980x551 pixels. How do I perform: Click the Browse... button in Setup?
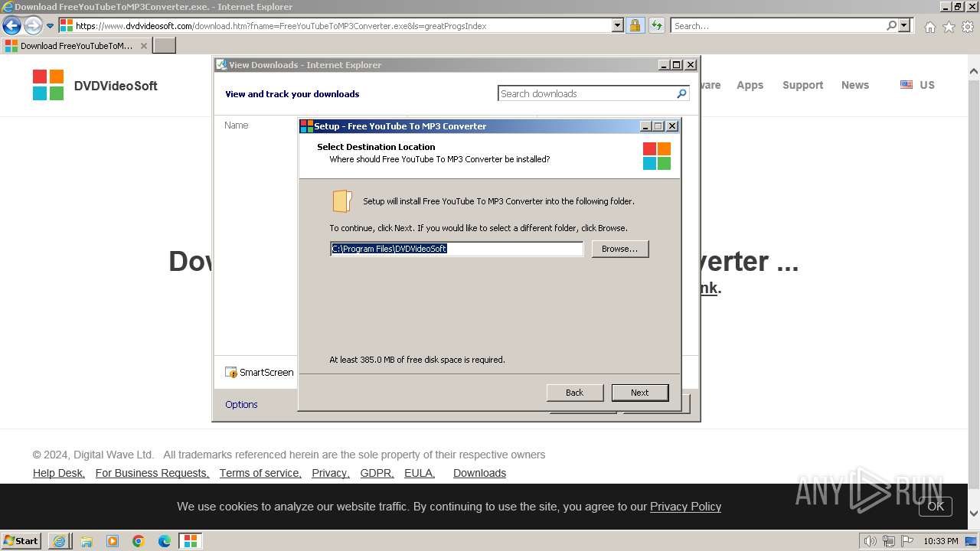[x=619, y=249]
